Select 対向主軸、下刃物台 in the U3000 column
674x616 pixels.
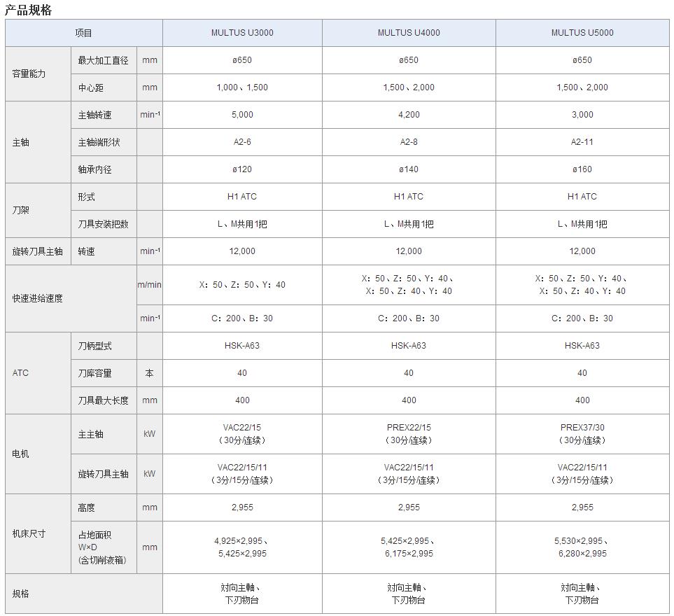click(242, 594)
